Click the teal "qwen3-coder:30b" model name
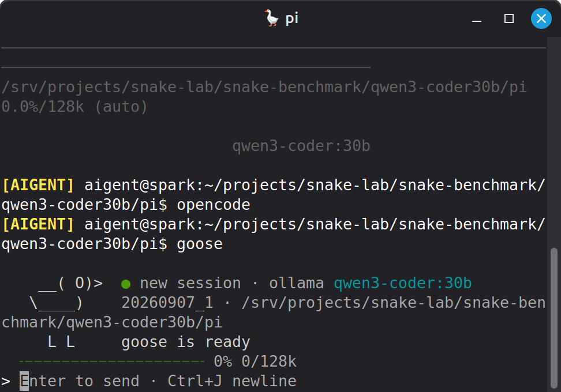This screenshot has height=392, width=561. point(402,284)
